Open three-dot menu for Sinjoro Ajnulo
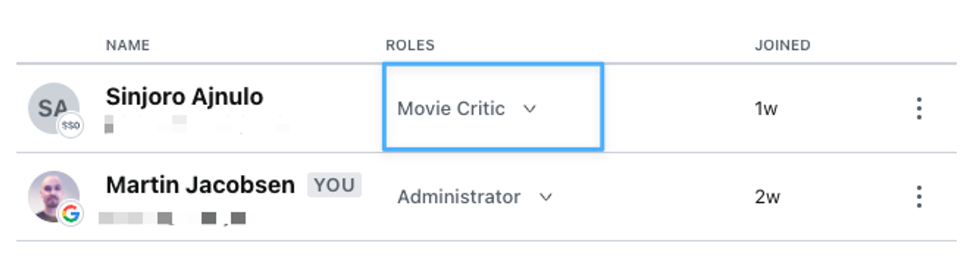 pyautogui.click(x=919, y=108)
